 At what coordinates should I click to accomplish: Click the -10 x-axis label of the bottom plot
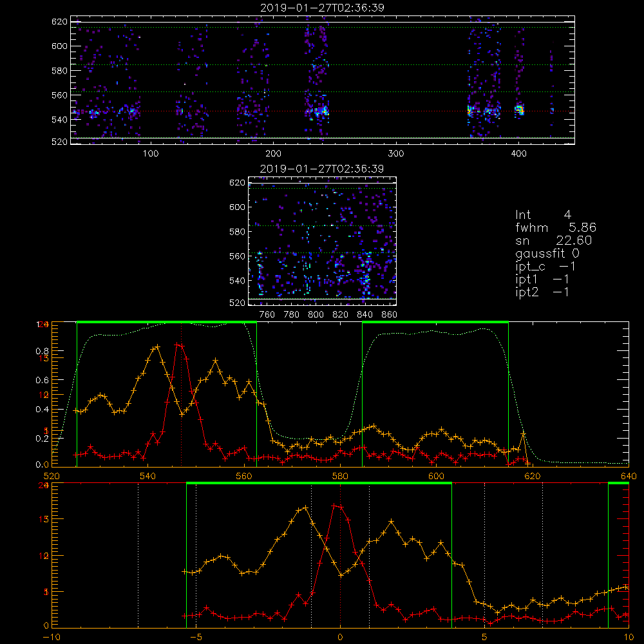(51, 637)
